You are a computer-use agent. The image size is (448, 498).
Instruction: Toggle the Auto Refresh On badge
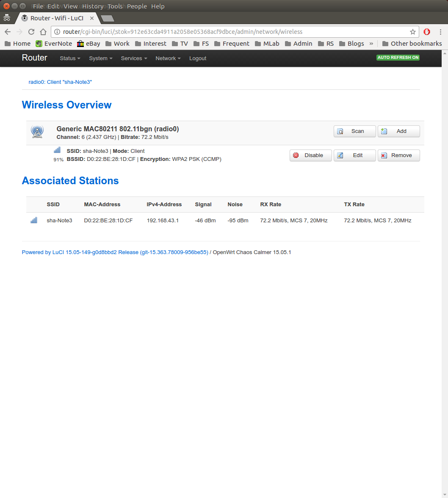pyautogui.click(x=398, y=58)
